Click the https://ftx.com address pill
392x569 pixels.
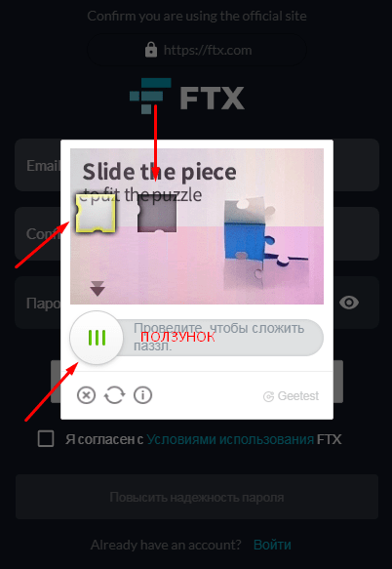[x=197, y=50]
